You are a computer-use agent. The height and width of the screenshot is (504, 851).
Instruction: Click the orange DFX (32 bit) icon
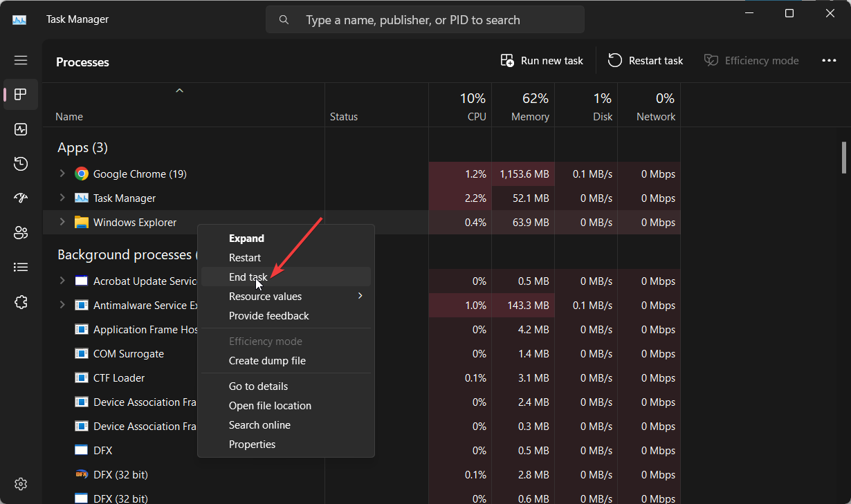82,475
